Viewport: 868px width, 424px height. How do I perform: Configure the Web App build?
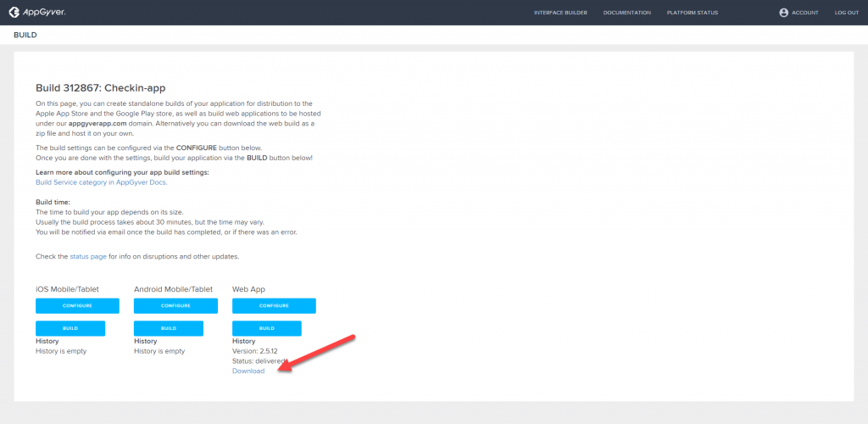click(274, 305)
